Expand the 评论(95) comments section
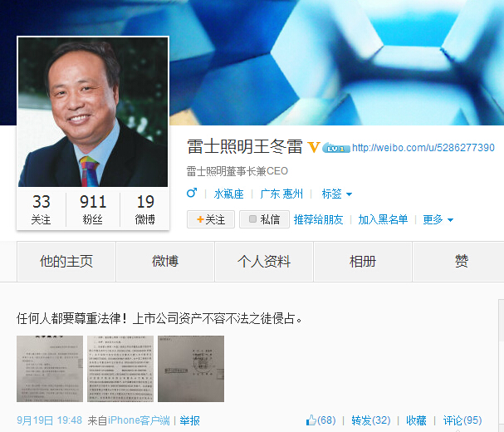 [x=462, y=420]
